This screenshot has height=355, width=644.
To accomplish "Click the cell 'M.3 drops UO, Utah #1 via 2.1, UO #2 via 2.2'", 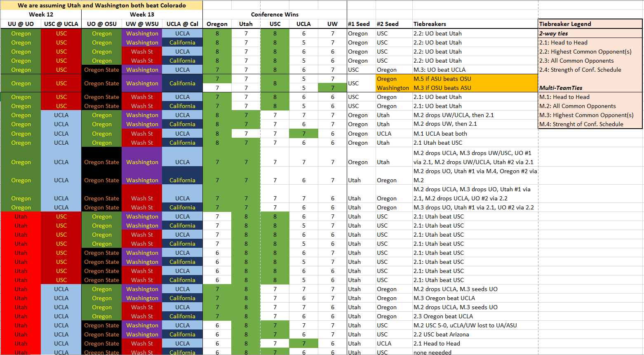I will coord(475,207).
